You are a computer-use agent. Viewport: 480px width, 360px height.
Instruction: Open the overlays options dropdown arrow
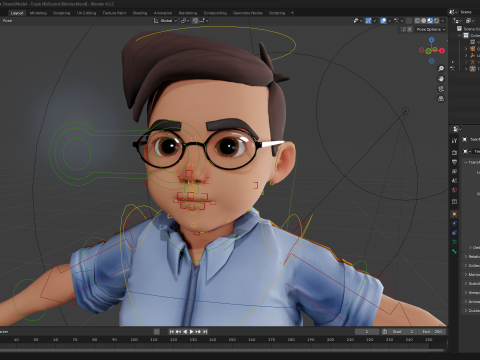pyautogui.click(x=389, y=21)
